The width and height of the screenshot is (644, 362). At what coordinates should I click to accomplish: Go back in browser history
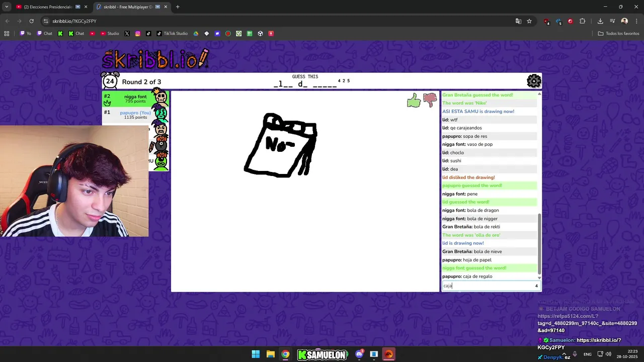[7, 21]
